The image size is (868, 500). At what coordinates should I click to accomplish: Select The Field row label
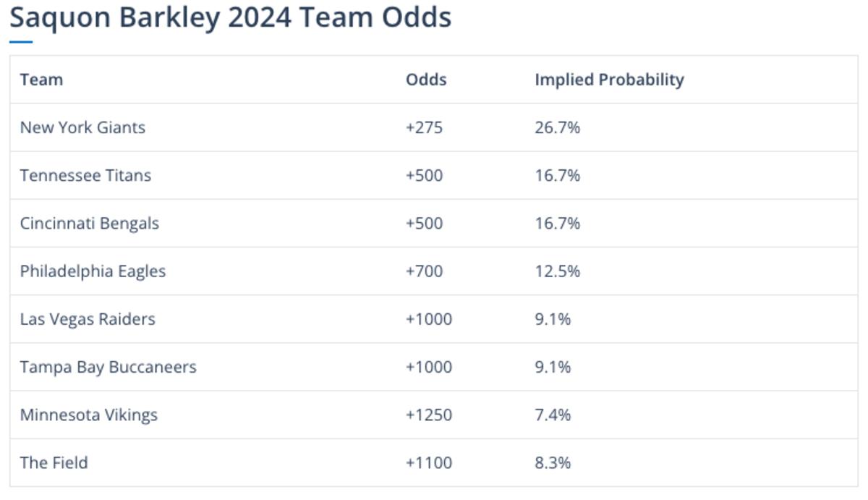coord(54,462)
